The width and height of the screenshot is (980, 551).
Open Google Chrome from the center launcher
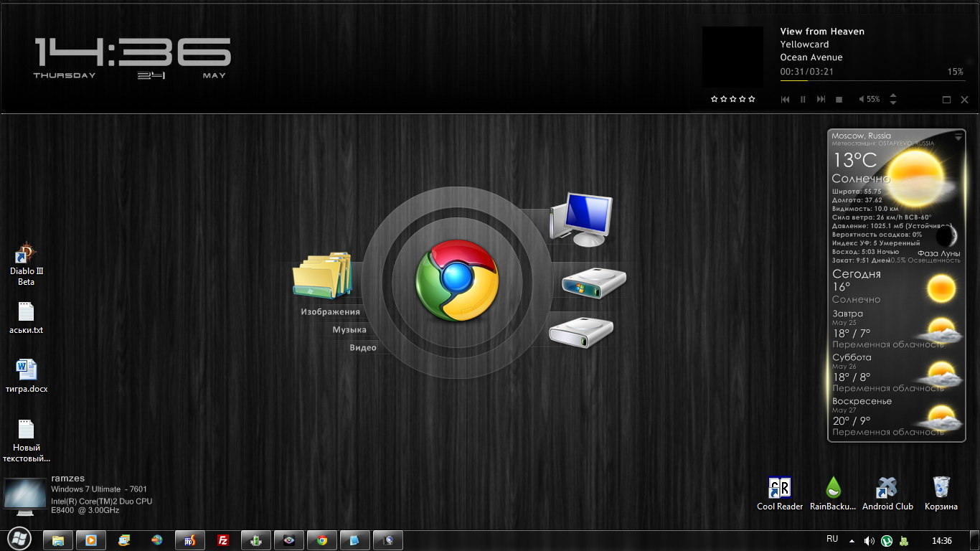457,280
